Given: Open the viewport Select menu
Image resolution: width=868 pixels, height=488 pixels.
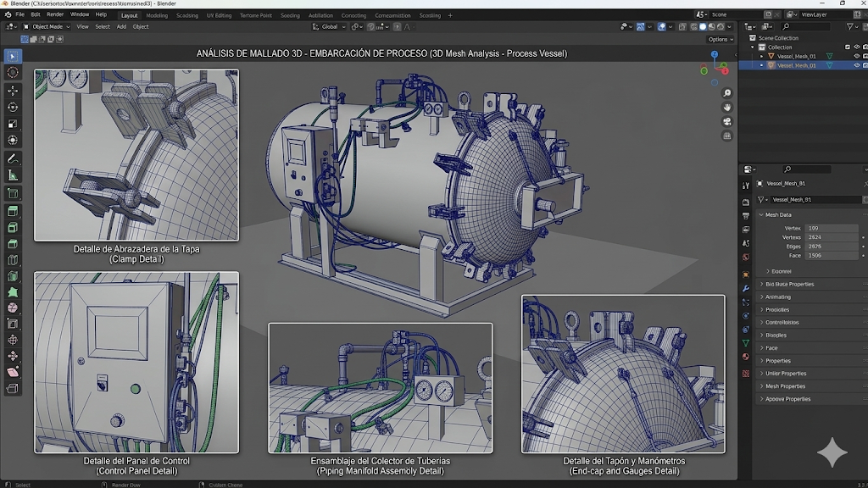Looking at the screenshot, I should pyautogui.click(x=103, y=26).
